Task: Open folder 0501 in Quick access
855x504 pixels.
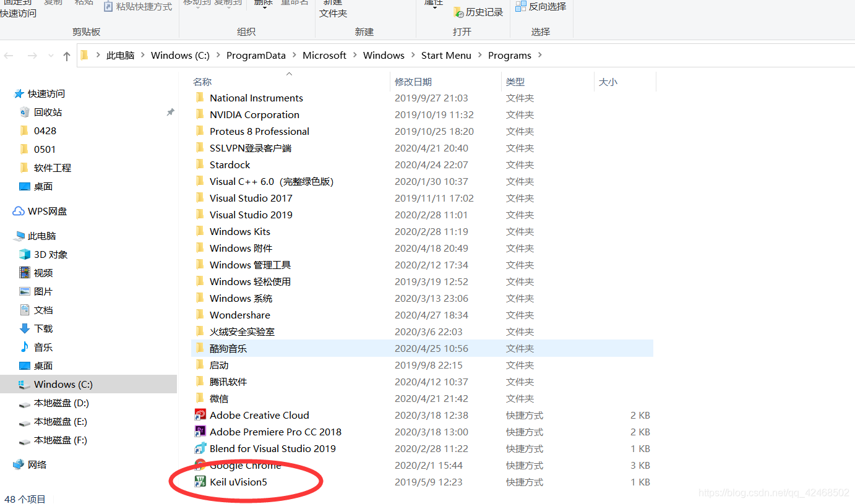Action: [x=38, y=149]
